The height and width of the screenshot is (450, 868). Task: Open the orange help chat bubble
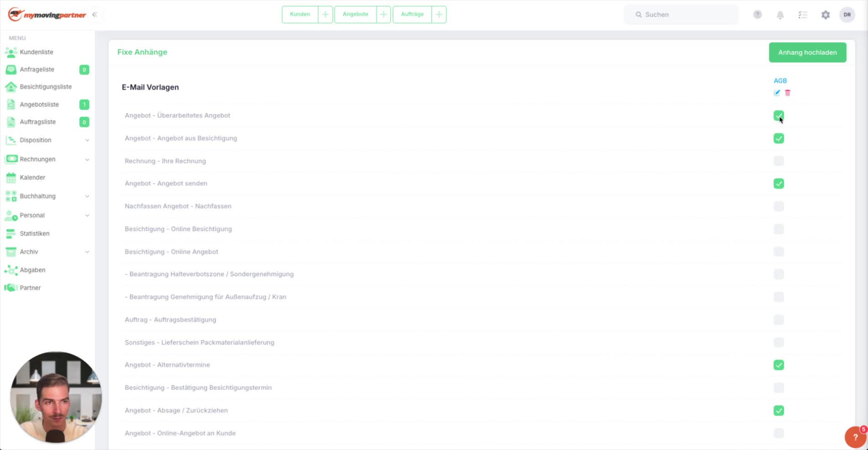point(855,437)
